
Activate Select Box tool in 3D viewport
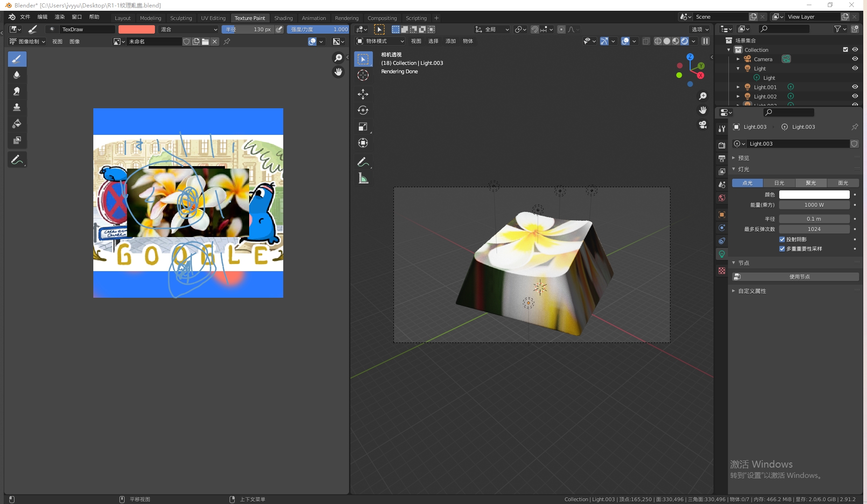coord(363,59)
